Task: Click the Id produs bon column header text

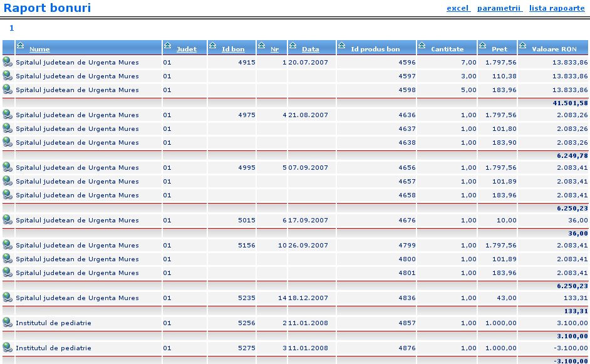Action: click(375, 49)
